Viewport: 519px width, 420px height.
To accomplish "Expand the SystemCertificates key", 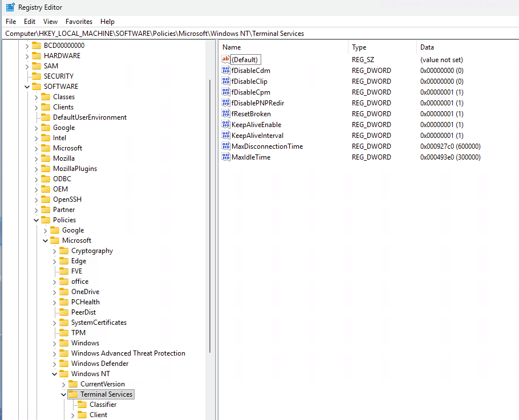I will tap(54, 323).
